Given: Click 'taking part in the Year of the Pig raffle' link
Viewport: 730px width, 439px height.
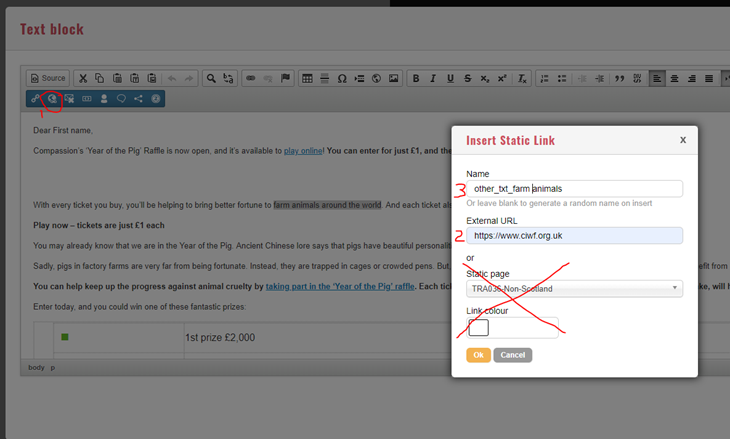Looking at the screenshot, I should tap(340, 286).
